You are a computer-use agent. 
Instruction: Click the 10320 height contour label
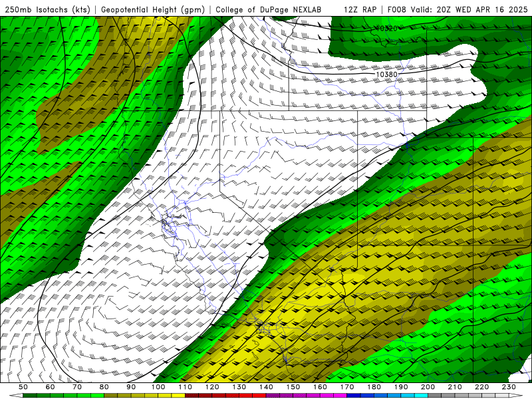coord(386,29)
